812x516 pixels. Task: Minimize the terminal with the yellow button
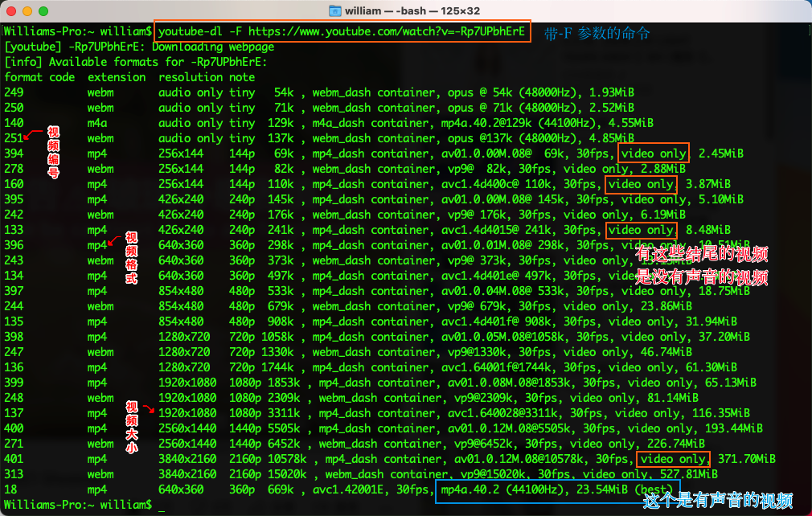[27, 11]
